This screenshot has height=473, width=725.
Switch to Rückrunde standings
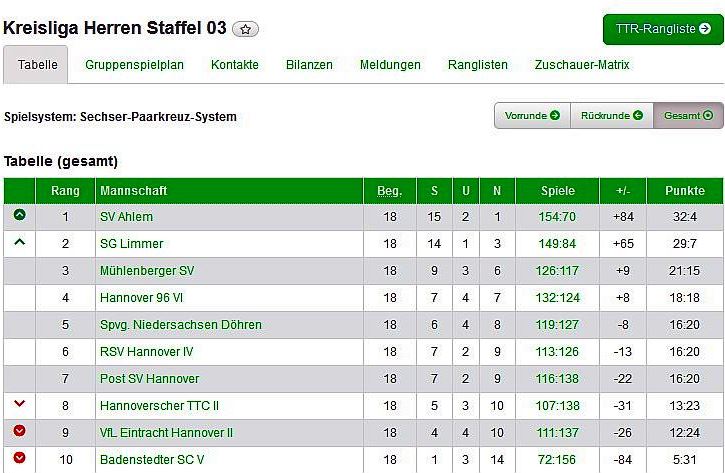pyautogui.click(x=611, y=116)
